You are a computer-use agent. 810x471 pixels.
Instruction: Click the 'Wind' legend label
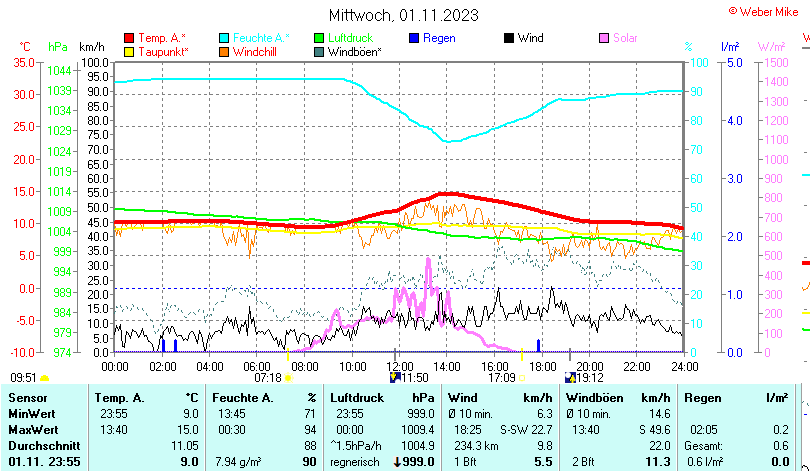coord(531,38)
